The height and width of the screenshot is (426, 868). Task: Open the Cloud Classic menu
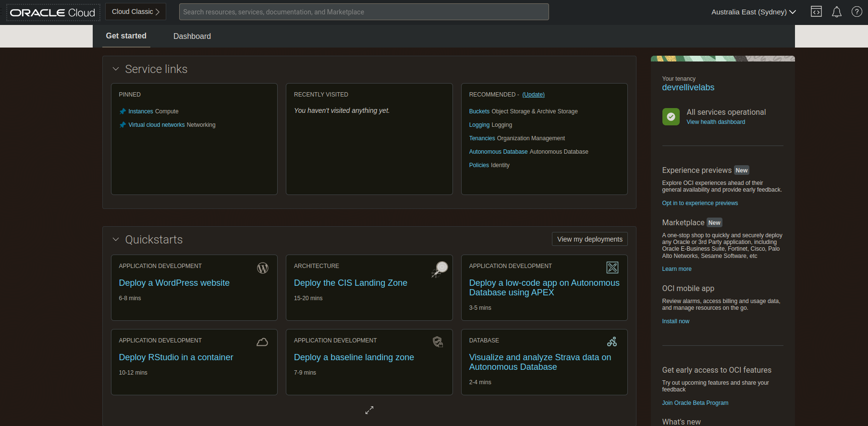(x=135, y=12)
